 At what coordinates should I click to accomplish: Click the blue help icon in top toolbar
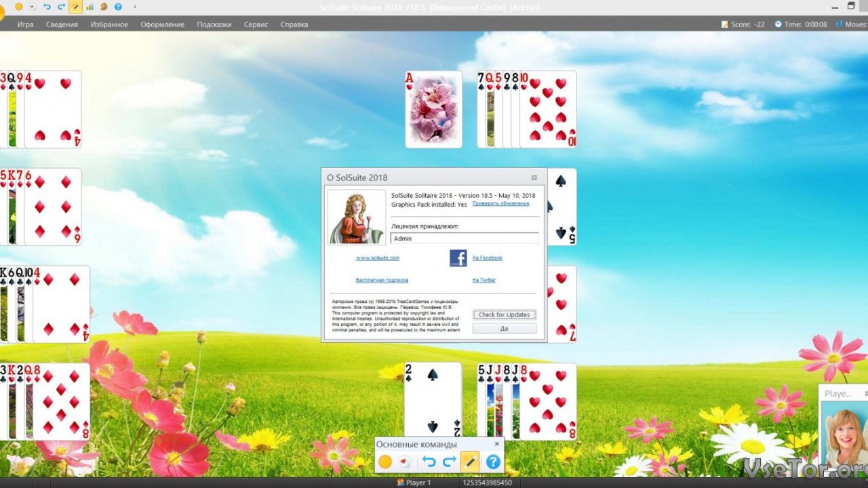118,6
